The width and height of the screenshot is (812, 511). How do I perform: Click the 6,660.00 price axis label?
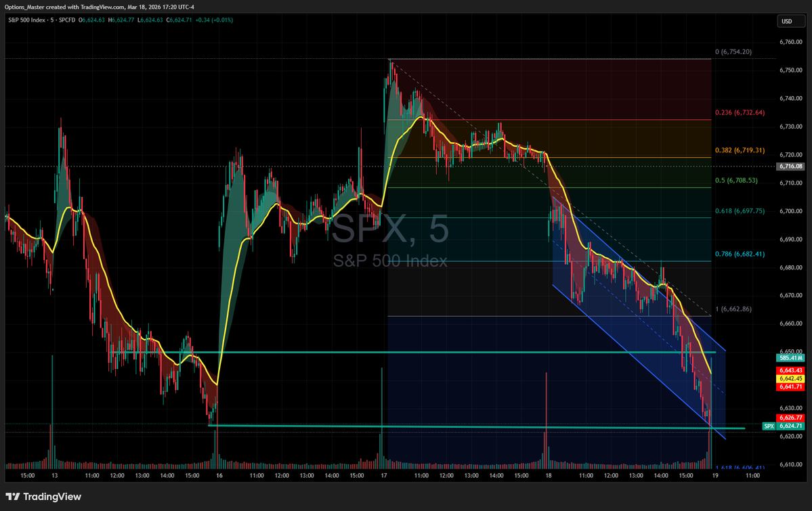pos(791,324)
